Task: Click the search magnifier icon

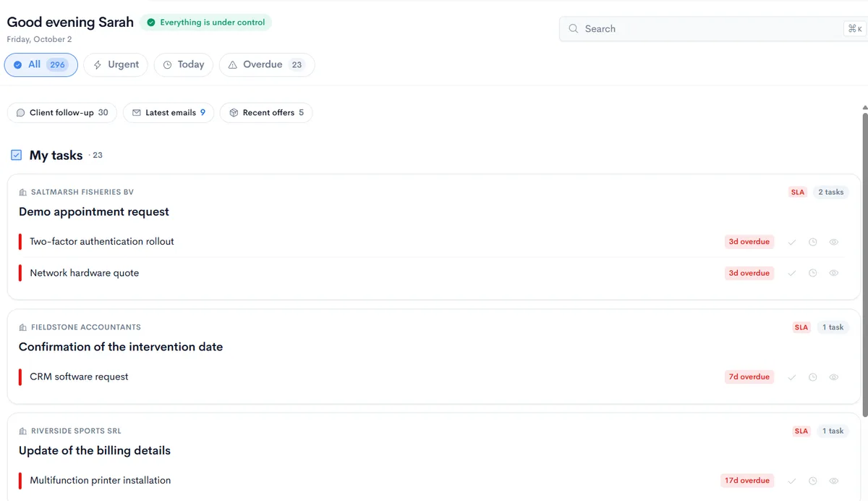Action: 574,29
